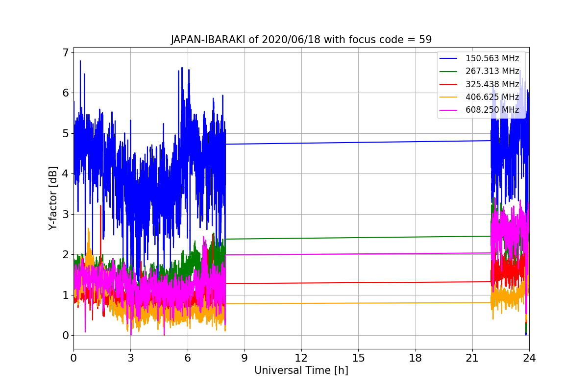Select the 267.313 MHz legend label
The width and height of the screenshot is (588, 392).
pyautogui.click(x=492, y=71)
